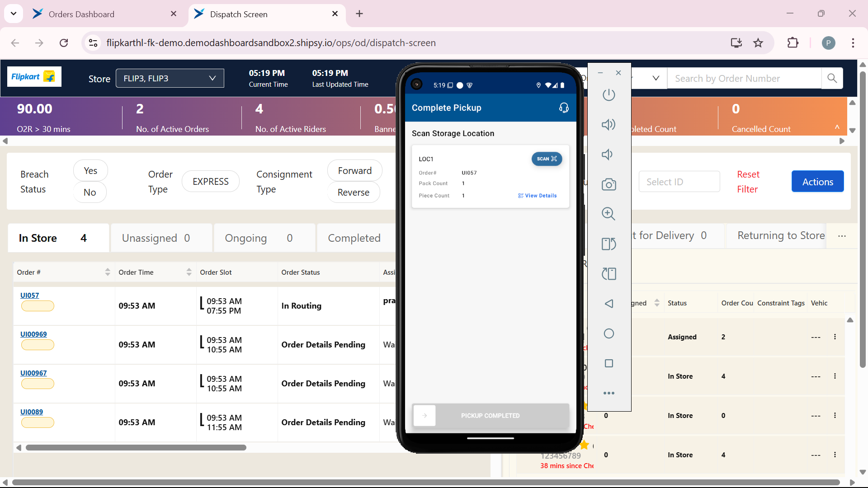
Task: Click search magnifier icon for order number
Action: (x=832, y=78)
